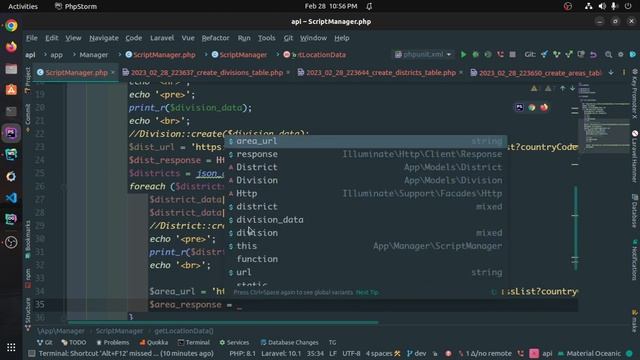
Task: Preview the file in built-in PhpStorm browser
Action: pos(519,107)
